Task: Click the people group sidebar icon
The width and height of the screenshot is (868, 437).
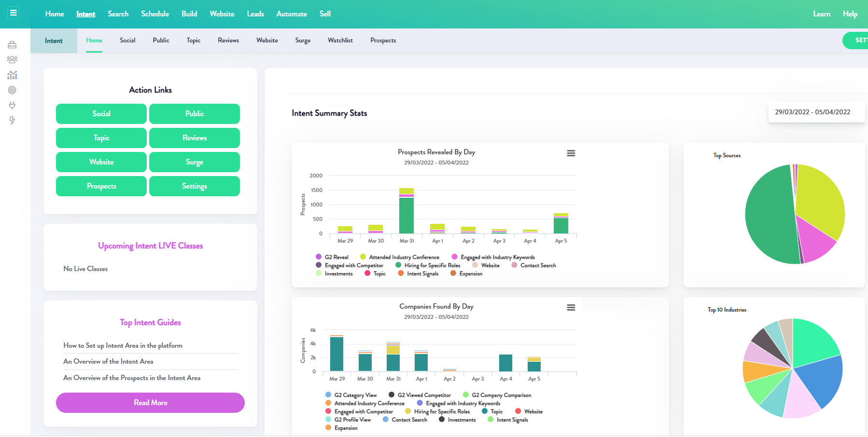Action: point(12,60)
